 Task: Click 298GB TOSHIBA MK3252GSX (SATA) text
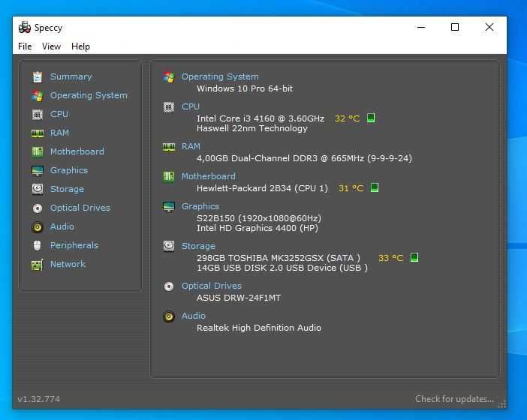pyautogui.click(x=279, y=258)
